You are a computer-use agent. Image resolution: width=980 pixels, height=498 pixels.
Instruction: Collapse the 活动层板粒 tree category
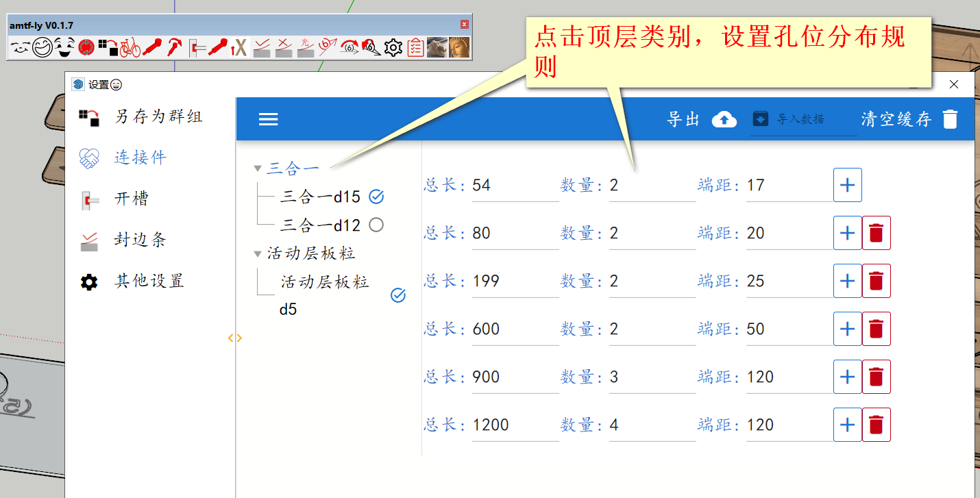tap(258, 254)
